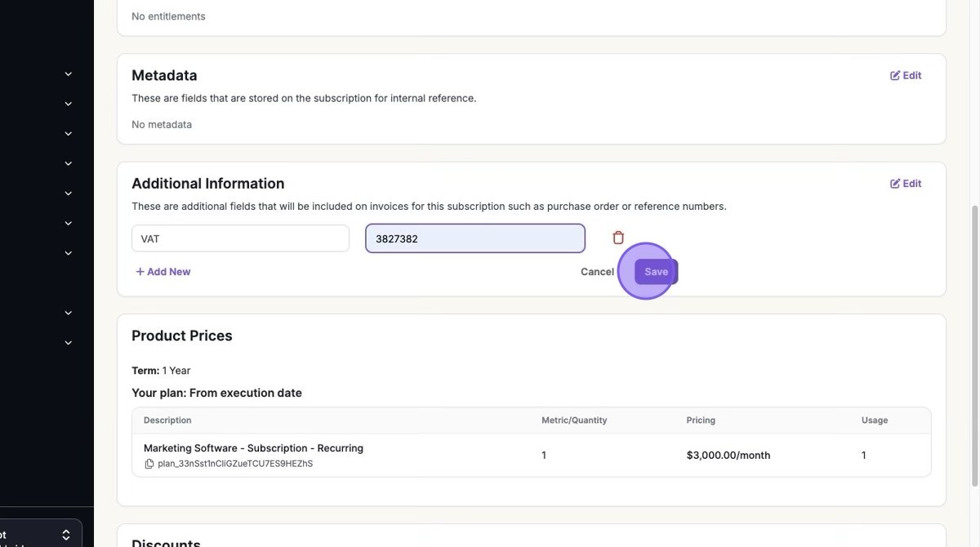
Task: Click the Usage column header
Action: coord(874,420)
